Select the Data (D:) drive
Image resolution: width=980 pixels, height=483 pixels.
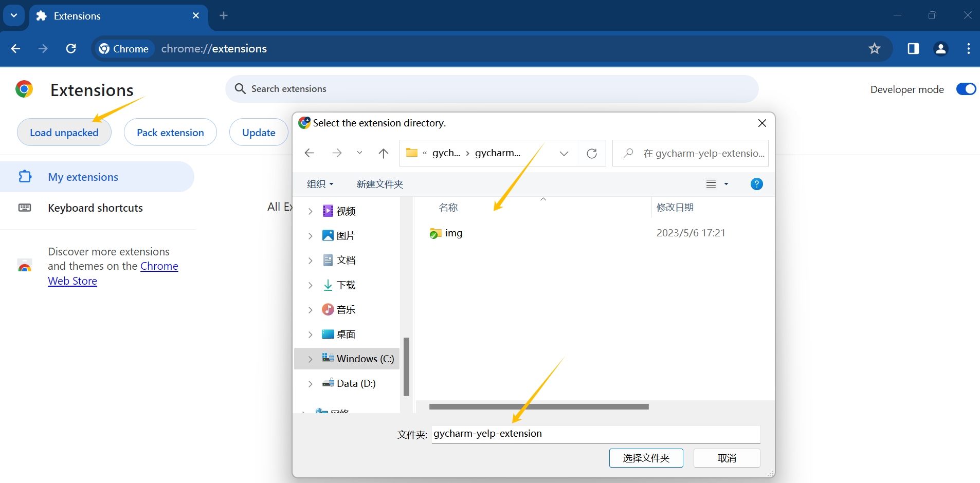click(x=349, y=383)
